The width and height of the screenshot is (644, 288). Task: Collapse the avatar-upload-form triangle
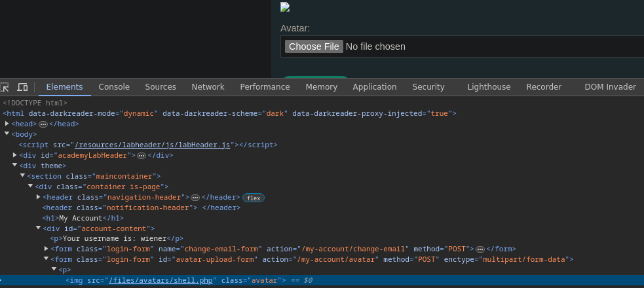47,259
